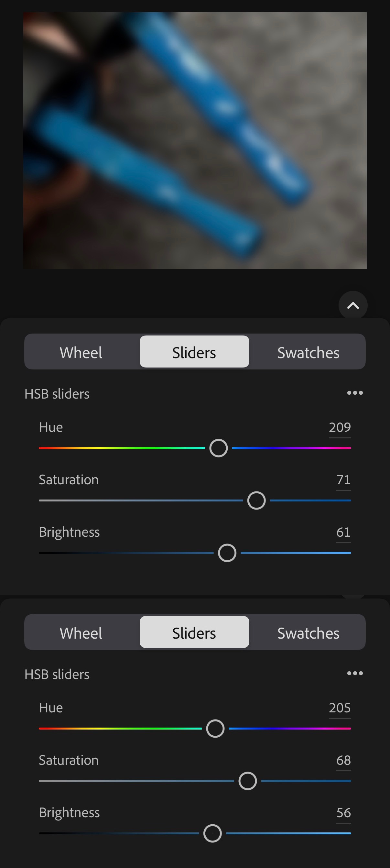Click the upper Saturation slider handle
390x868 pixels.
256,500
